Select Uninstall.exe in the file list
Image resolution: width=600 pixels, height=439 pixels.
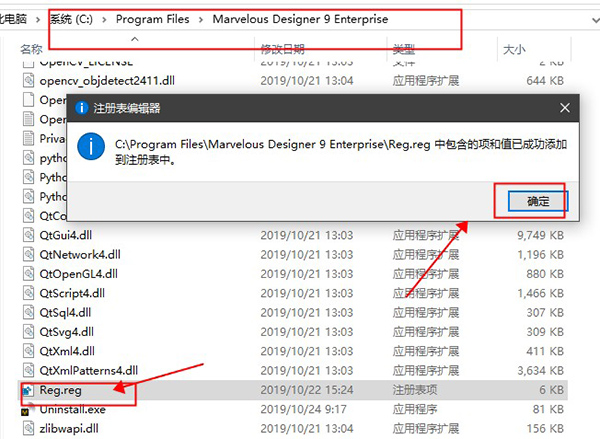(72, 410)
